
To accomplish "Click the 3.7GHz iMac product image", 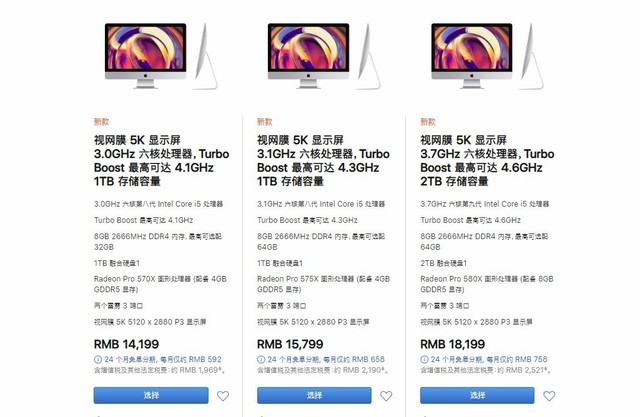I will pyautogui.click(x=487, y=56).
